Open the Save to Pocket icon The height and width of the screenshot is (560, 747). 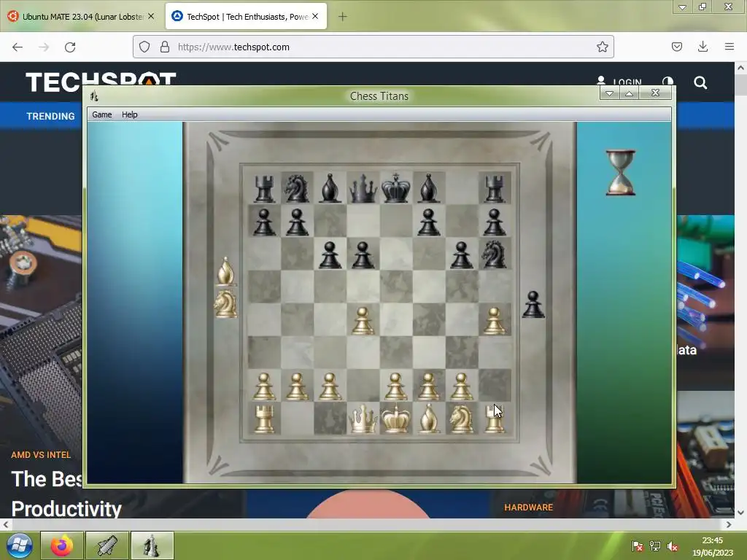[676, 47]
